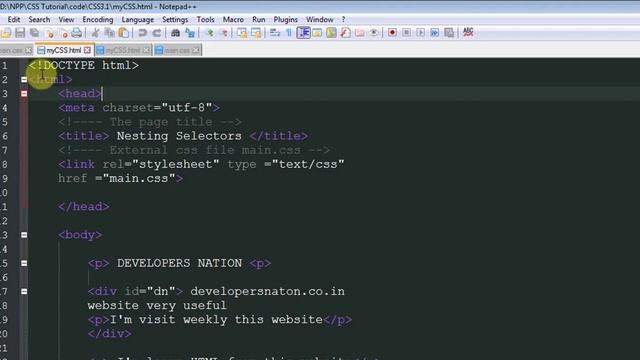Open the Plugins menu
Image resolution: width=640 pixels, height=360 pixels.
[285, 20]
